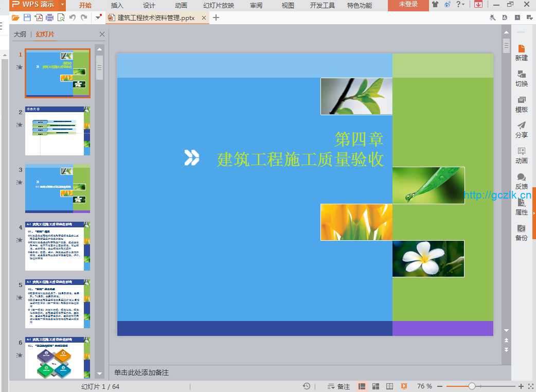Image resolution: width=536 pixels, height=392 pixels.
Task: Expand the quick access toolbar customize arrow
Action: [x=98, y=17]
